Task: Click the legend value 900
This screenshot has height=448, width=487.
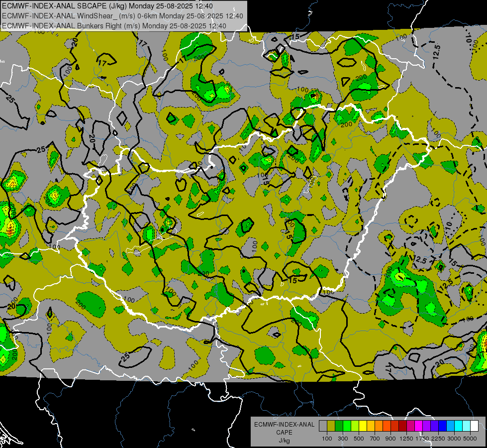Action: click(x=390, y=439)
